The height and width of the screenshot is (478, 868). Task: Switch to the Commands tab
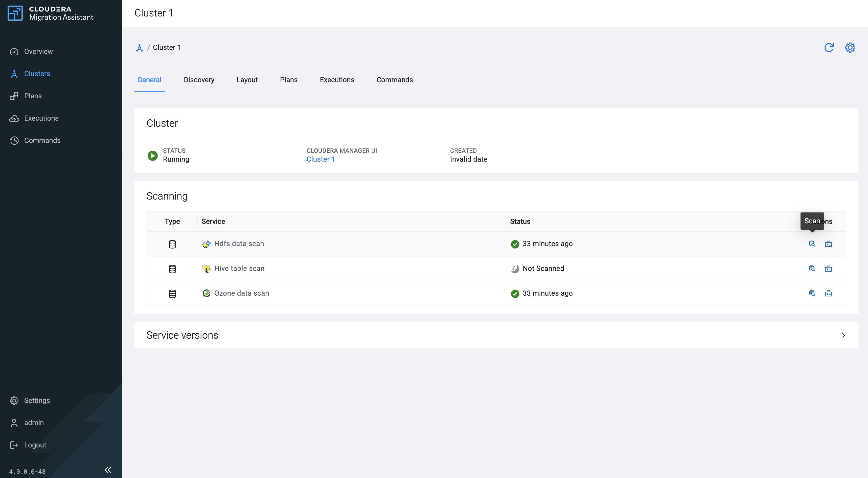395,80
